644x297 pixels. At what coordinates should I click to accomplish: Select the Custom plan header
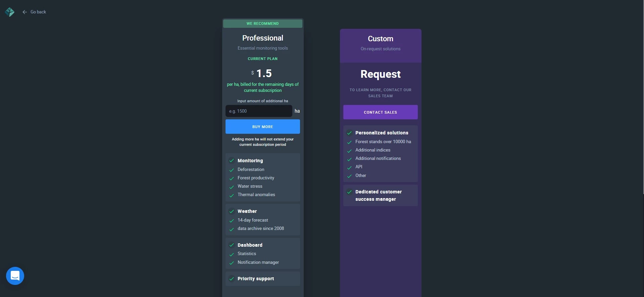380,39
